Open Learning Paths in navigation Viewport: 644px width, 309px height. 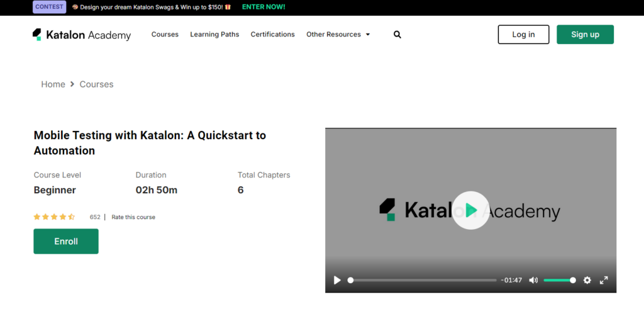(x=214, y=35)
